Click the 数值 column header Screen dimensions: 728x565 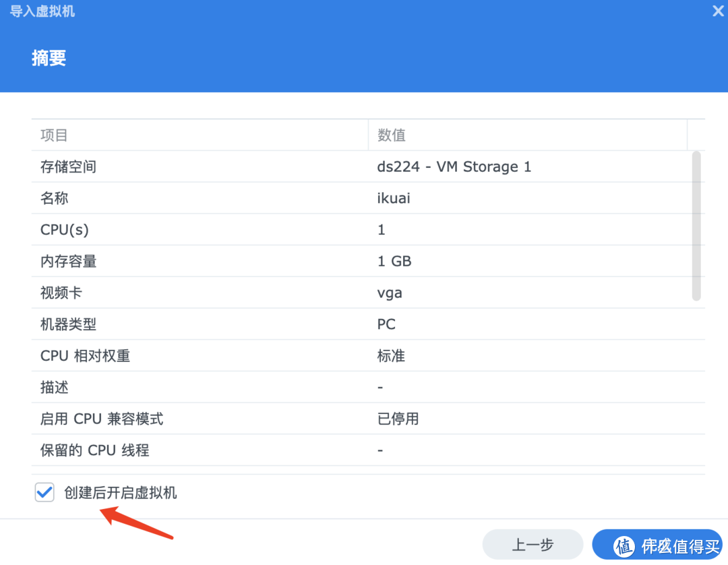tap(392, 135)
